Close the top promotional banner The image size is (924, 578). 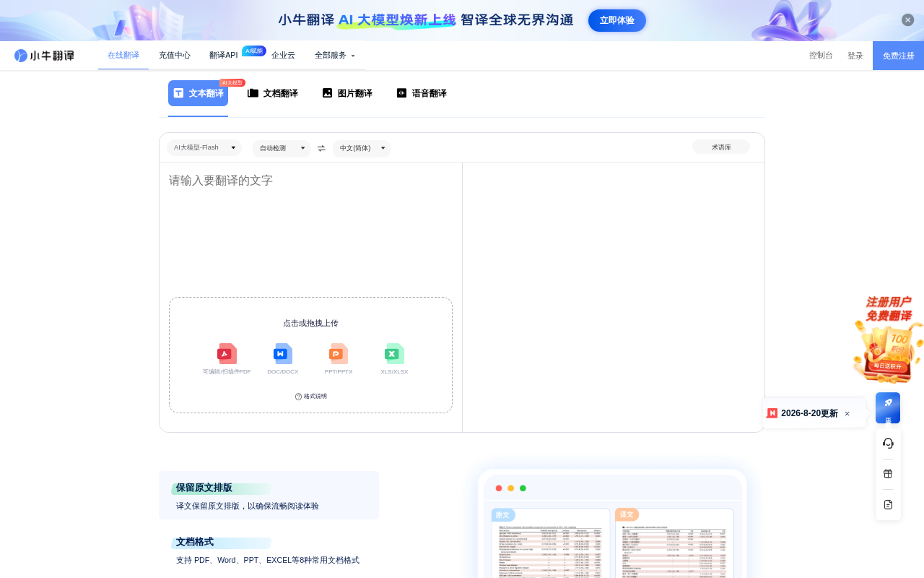tap(908, 20)
